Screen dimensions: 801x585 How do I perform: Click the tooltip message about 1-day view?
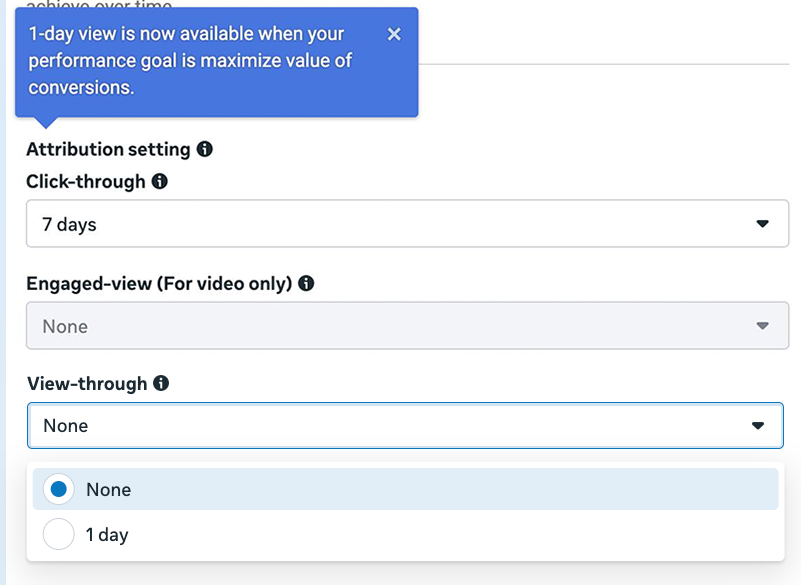[190, 61]
